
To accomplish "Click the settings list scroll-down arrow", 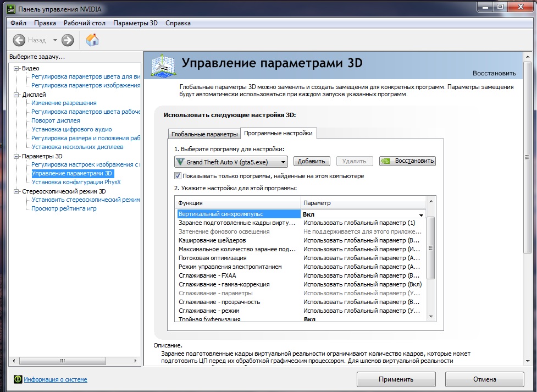I will 431,317.
